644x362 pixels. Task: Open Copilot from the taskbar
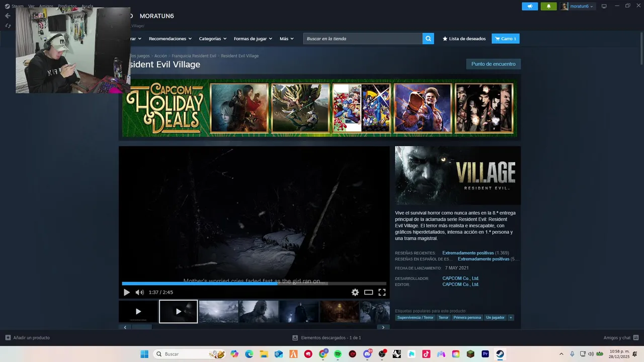click(x=234, y=354)
